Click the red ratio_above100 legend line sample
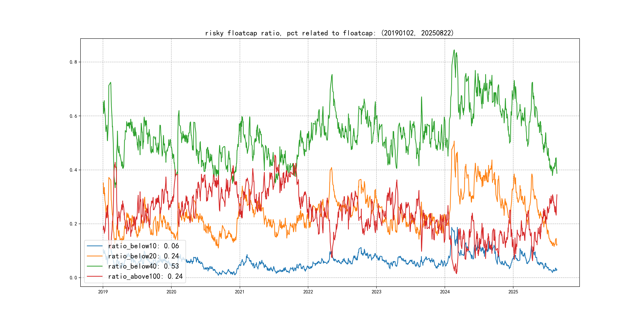644x322 pixels. 94,276
